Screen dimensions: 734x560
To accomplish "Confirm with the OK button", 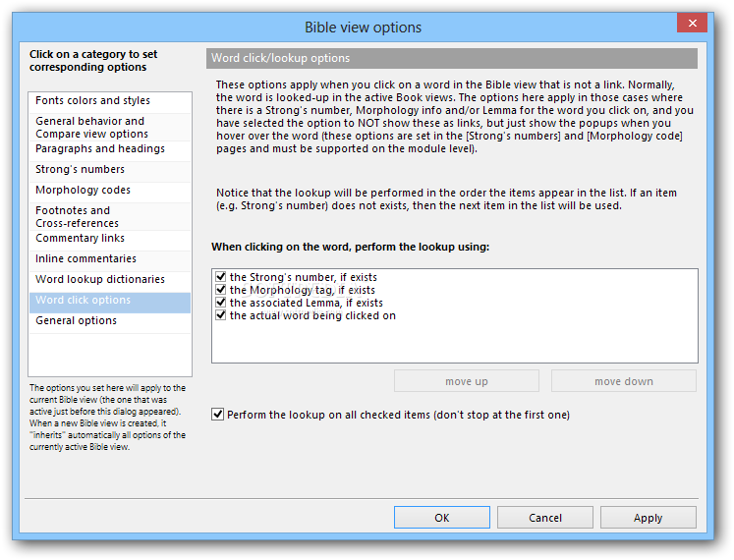I will tap(442, 518).
